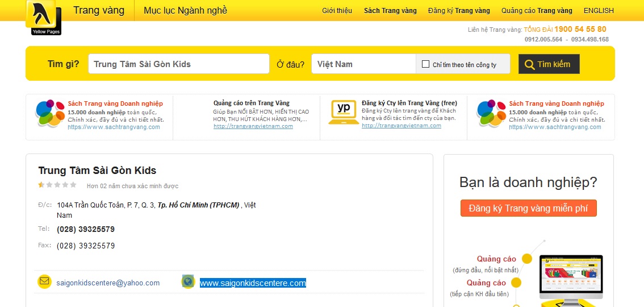Click the colorful circles icon in the last ad card
This screenshot has height=307, width=644.
click(x=491, y=114)
